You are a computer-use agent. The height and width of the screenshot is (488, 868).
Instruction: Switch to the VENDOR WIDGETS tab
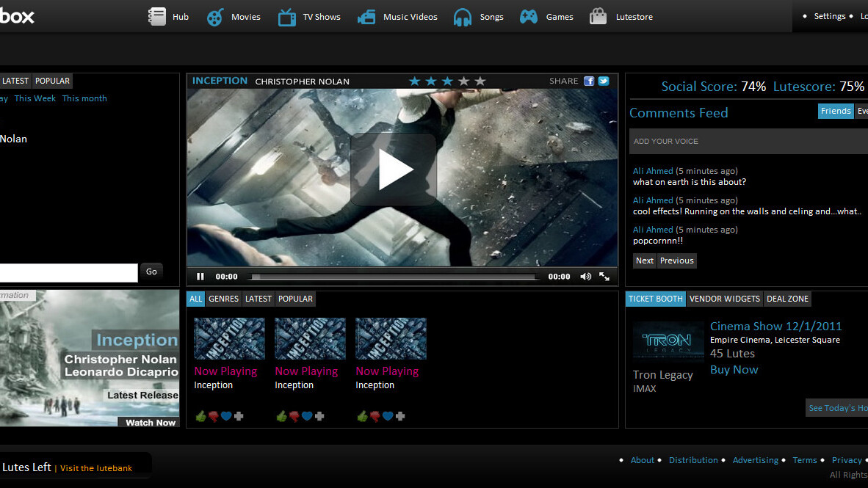tap(724, 299)
